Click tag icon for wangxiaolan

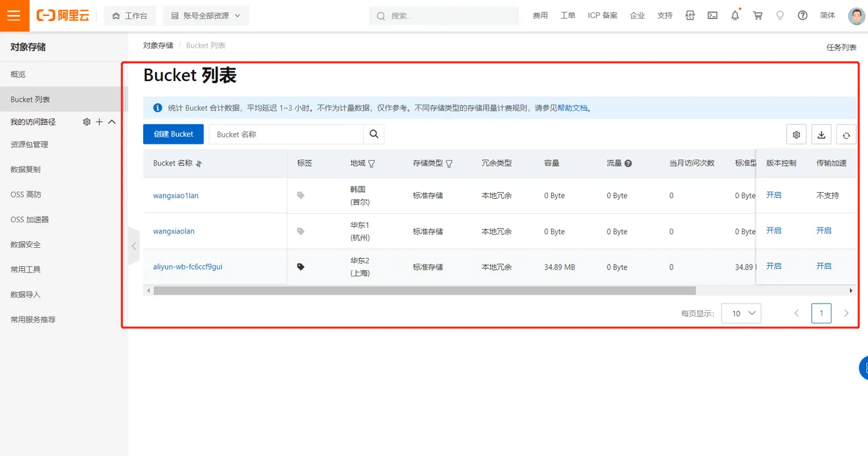tap(301, 231)
